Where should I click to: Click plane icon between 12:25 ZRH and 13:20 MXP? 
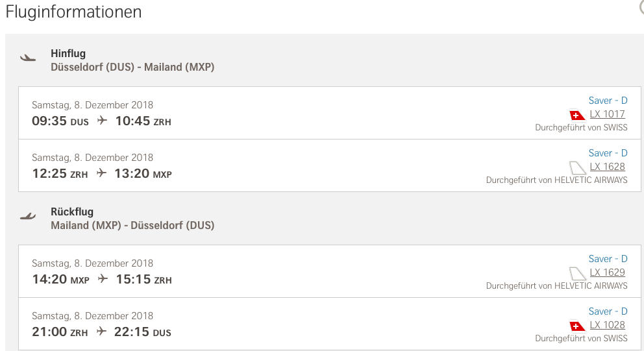[x=102, y=173]
